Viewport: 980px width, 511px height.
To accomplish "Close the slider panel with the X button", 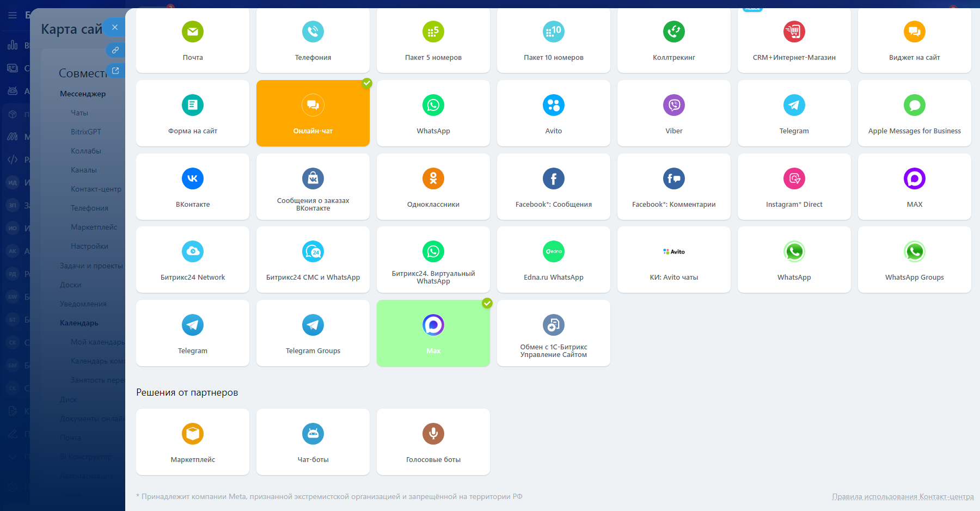I will pyautogui.click(x=114, y=27).
